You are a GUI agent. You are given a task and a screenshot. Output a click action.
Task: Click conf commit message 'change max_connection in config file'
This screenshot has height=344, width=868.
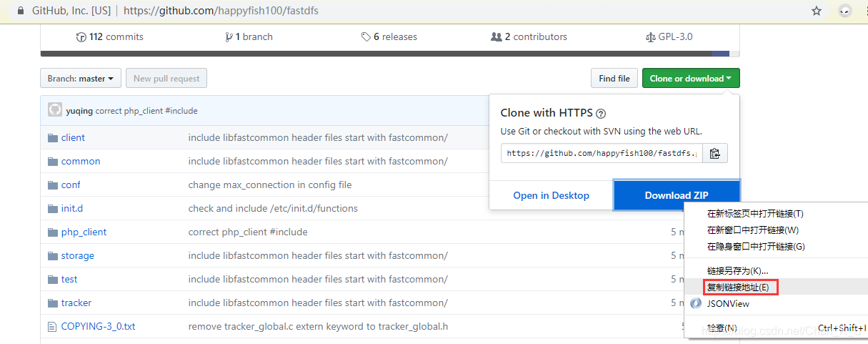[270, 185]
